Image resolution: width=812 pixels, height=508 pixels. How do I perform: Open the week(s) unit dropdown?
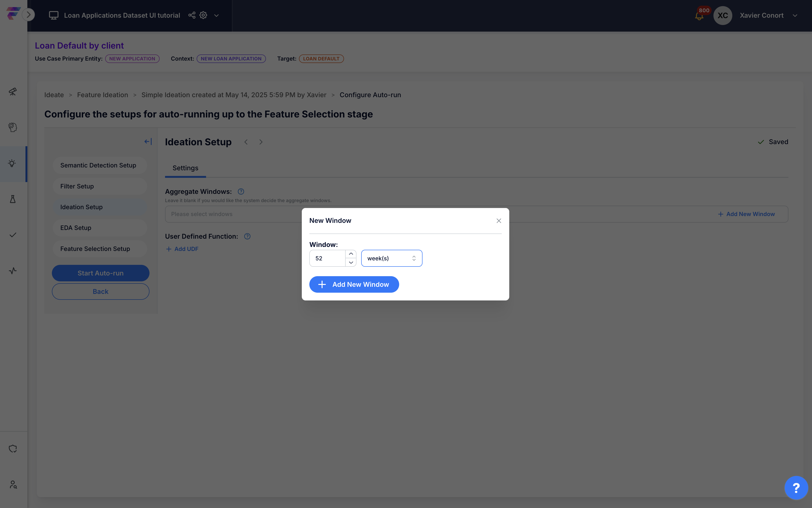click(392, 258)
